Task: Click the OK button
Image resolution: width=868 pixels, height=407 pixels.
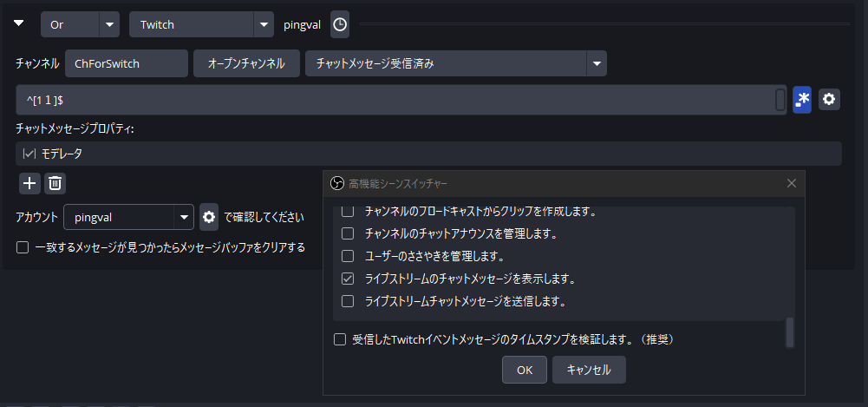Action: [524, 370]
